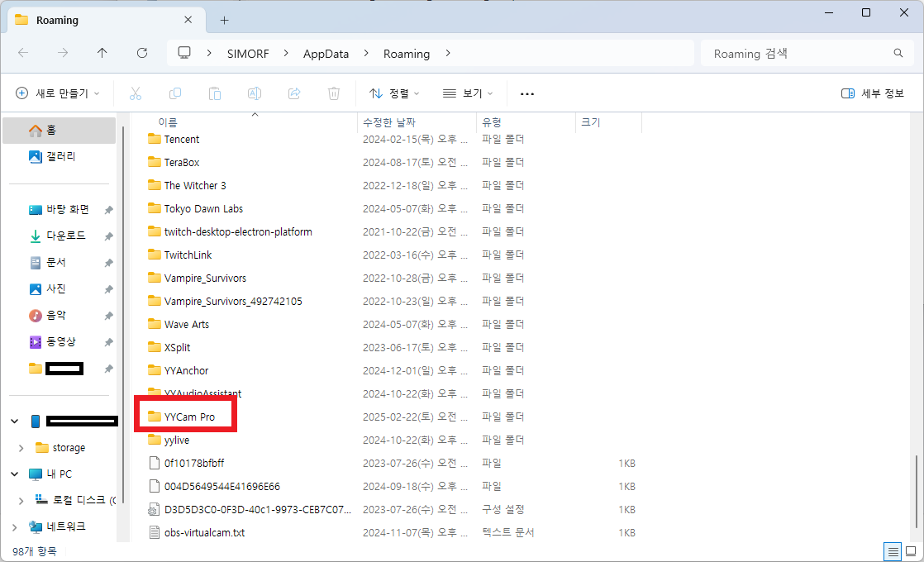Click the Copy icon in toolbar
This screenshot has height=562, width=924.
(175, 93)
